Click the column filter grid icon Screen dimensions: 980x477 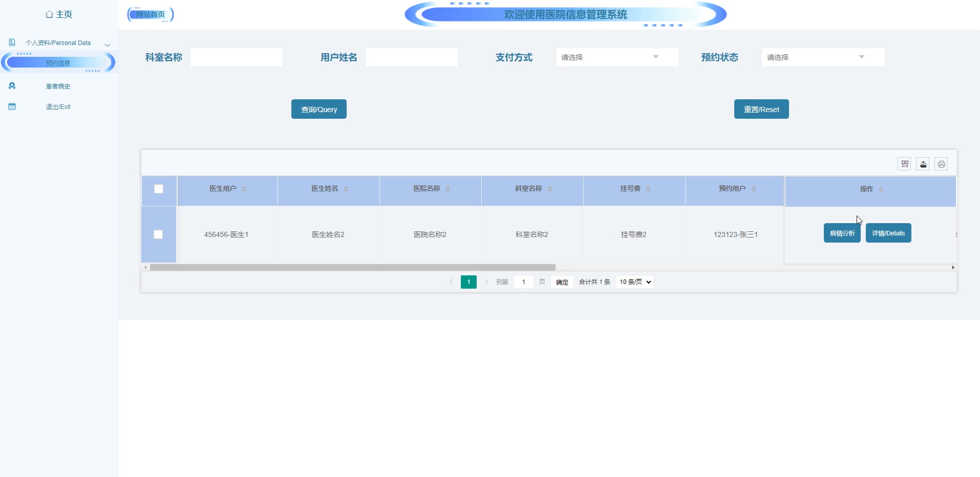click(x=905, y=164)
